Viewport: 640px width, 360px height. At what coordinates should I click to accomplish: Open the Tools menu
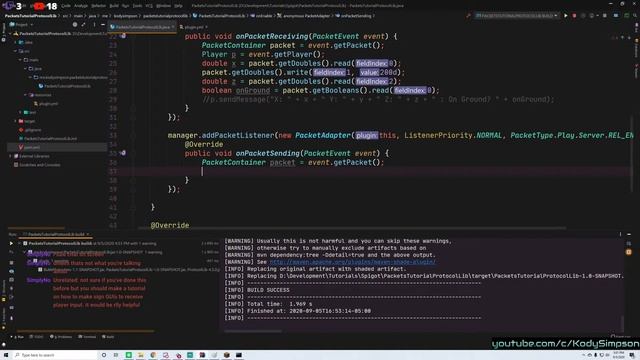(137, 6)
